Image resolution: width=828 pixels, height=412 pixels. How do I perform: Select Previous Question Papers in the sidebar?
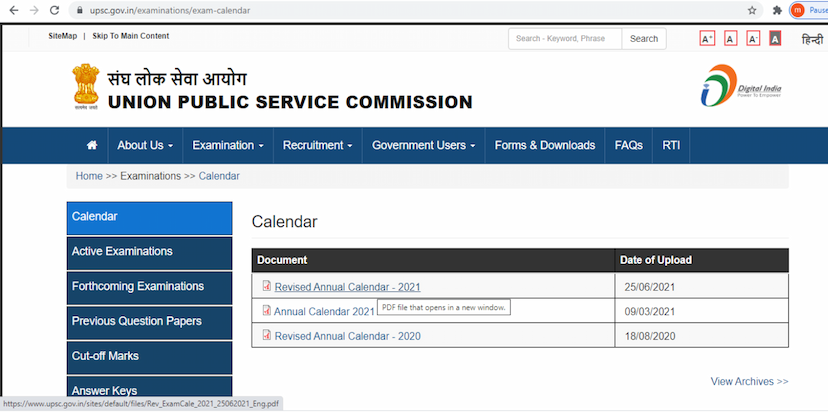(149, 323)
